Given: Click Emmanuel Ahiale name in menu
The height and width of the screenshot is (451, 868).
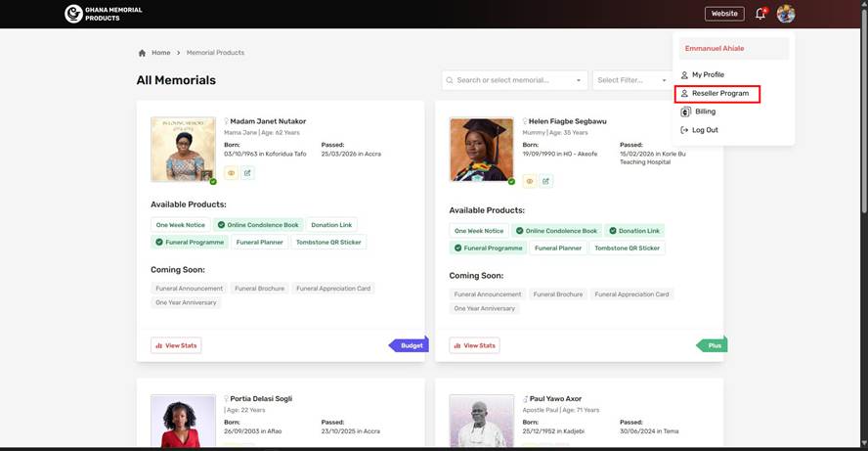Looking at the screenshot, I should coord(715,49).
